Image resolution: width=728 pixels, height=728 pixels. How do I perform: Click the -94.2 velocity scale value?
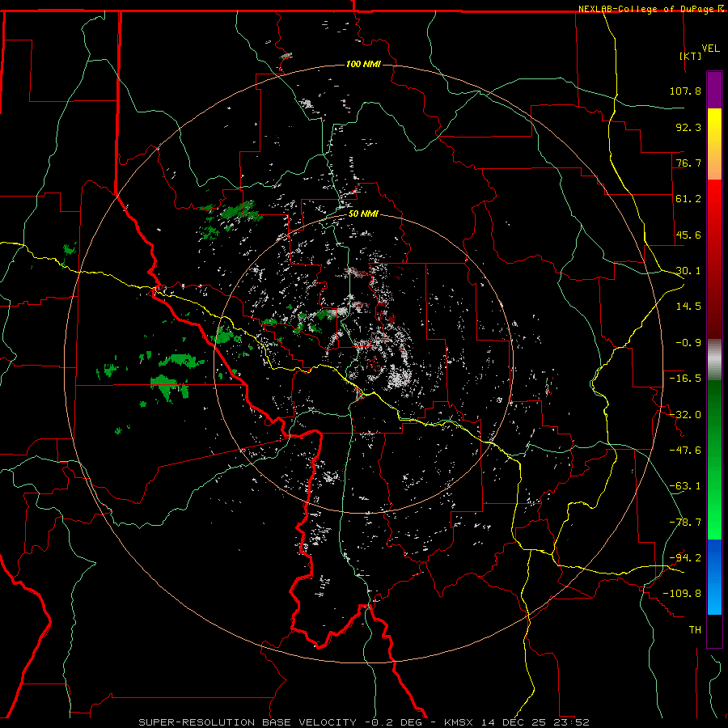point(685,558)
